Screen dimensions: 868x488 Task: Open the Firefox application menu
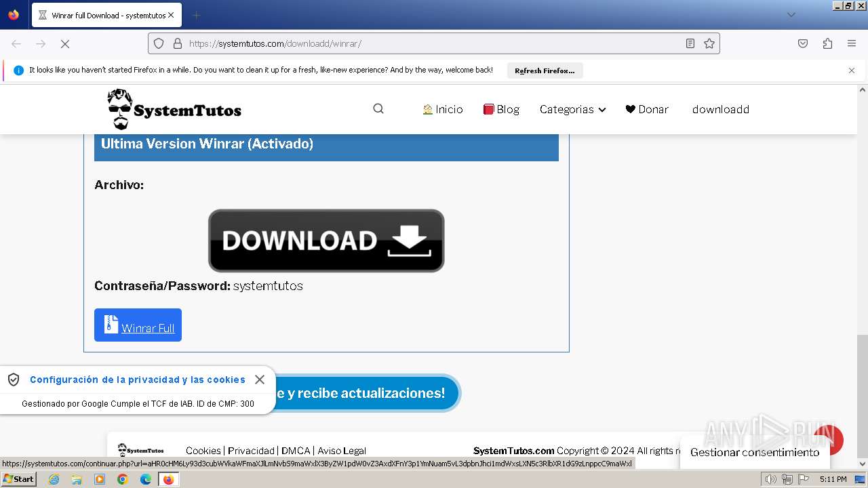pyautogui.click(x=852, y=43)
